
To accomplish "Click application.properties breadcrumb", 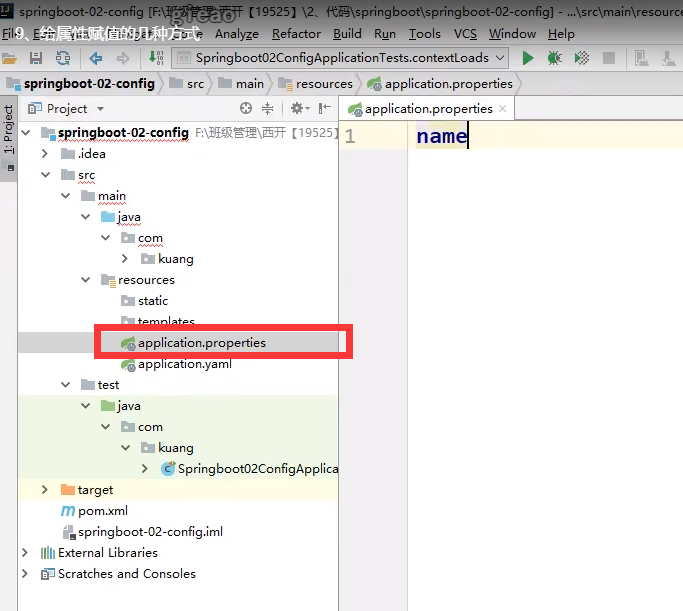I will pos(440,84).
